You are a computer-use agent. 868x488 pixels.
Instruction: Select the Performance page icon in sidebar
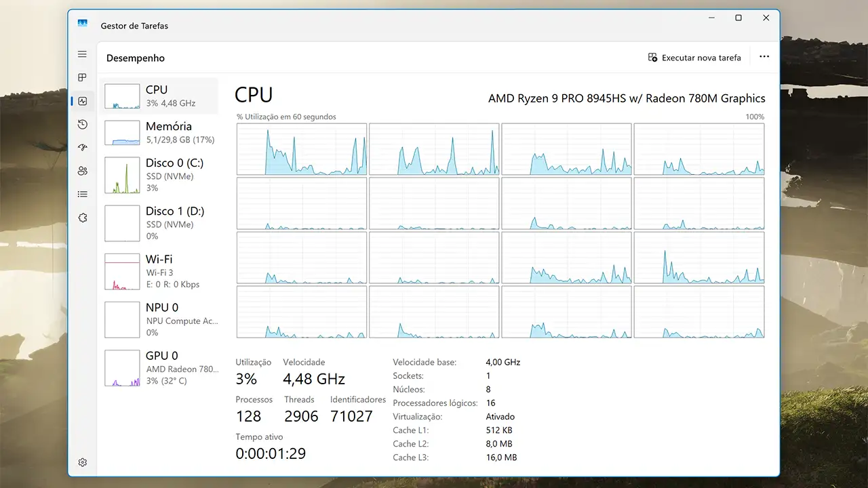tap(82, 101)
